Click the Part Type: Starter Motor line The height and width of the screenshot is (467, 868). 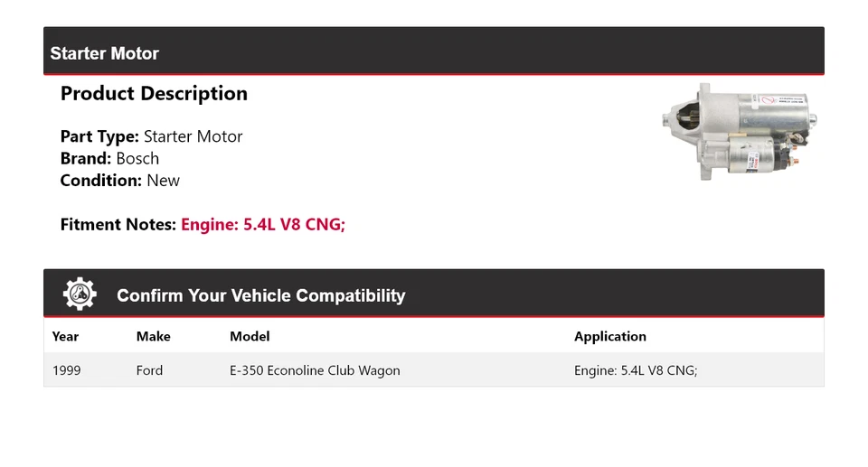151,137
